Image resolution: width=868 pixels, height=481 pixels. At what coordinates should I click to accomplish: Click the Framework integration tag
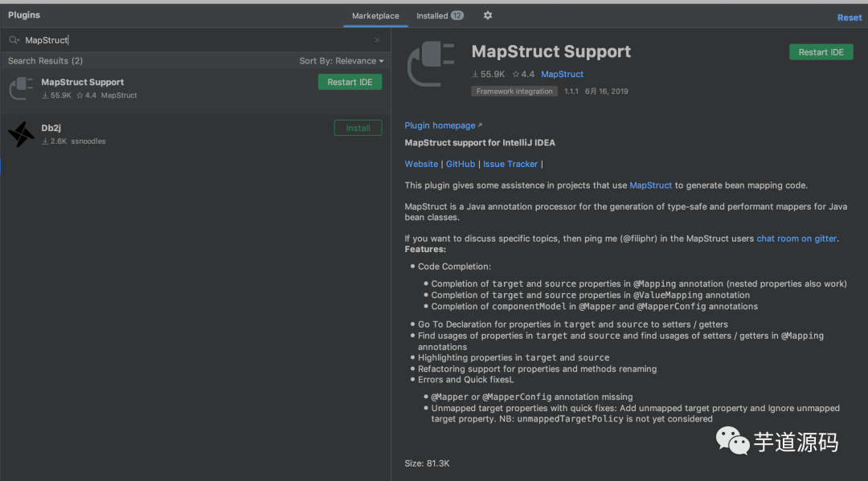514,92
